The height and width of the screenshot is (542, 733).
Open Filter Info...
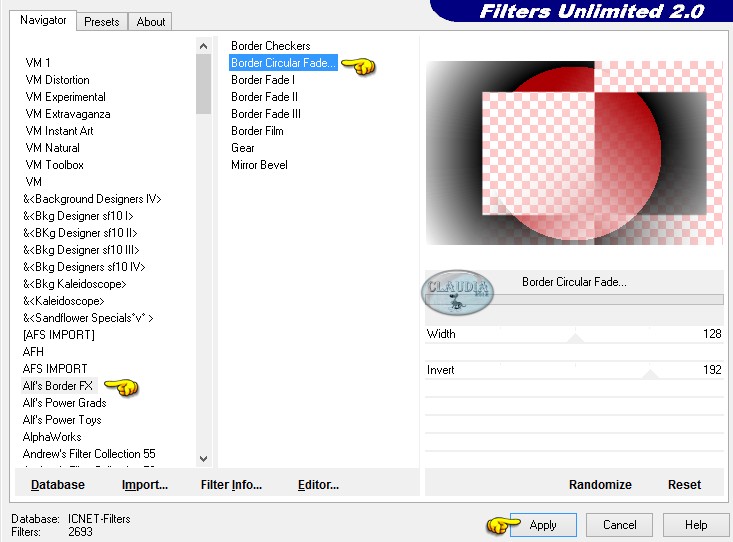click(231, 484)
